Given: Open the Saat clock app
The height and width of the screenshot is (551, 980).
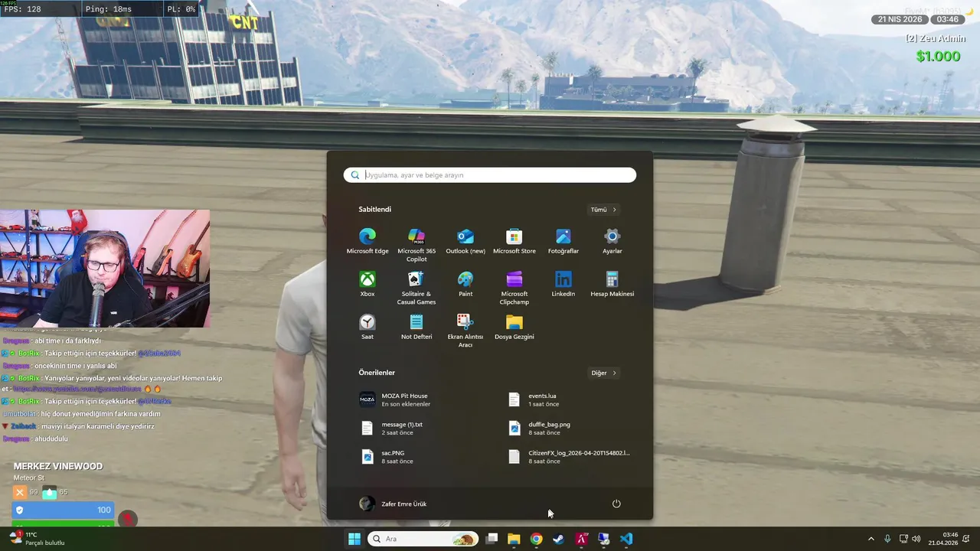Looking at the screenshot, I should 367,327.
